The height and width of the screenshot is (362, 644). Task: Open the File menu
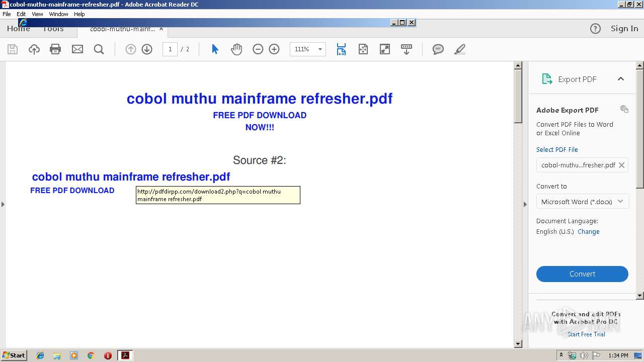pyautogui.click(x=7, y=14)
